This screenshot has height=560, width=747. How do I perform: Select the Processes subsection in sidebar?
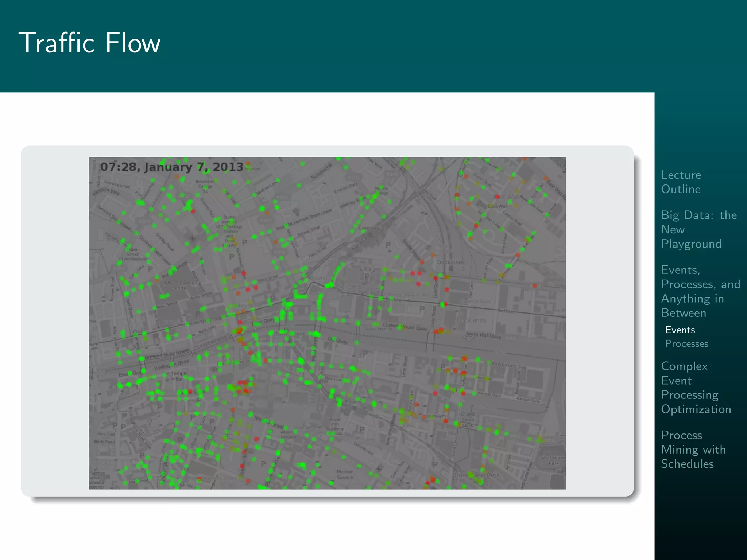point(686,344)
